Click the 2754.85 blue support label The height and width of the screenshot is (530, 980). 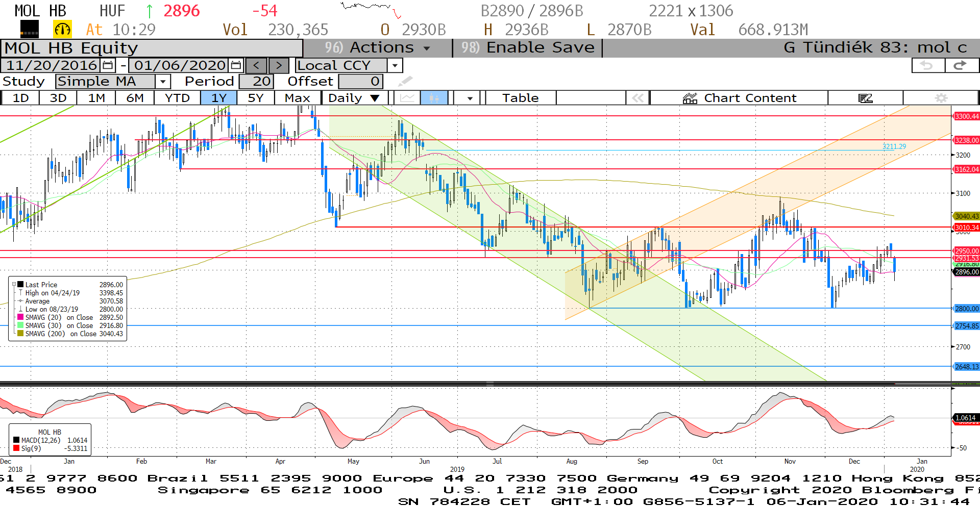click(967, 326)
